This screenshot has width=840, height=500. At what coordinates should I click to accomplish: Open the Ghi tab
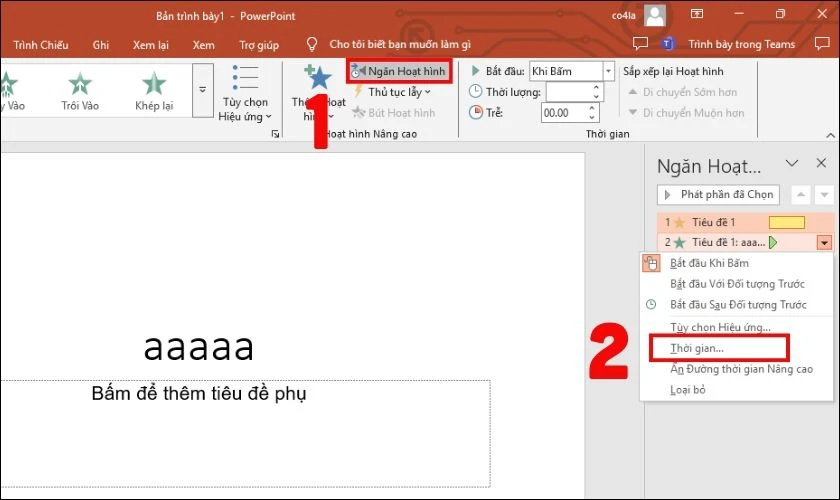(x=101, y=45)
